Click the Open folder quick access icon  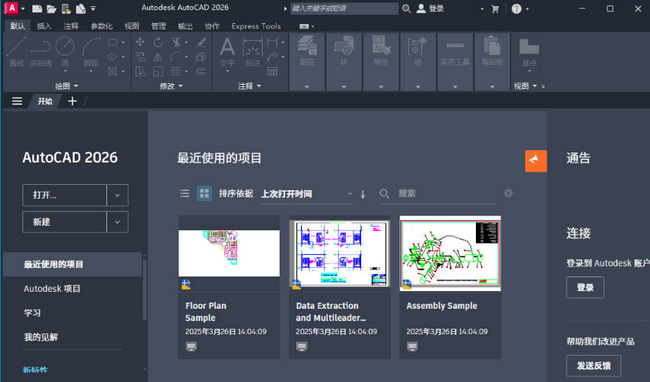[51, 9]
